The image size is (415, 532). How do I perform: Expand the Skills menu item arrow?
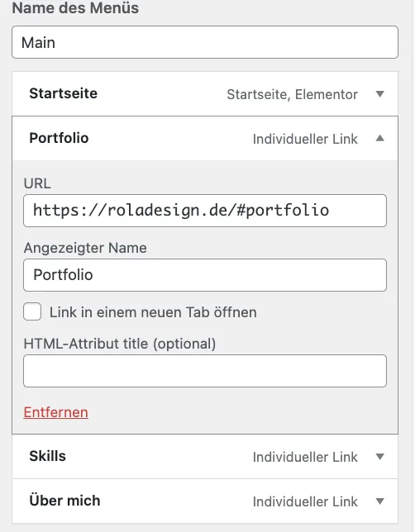point(380,457)
